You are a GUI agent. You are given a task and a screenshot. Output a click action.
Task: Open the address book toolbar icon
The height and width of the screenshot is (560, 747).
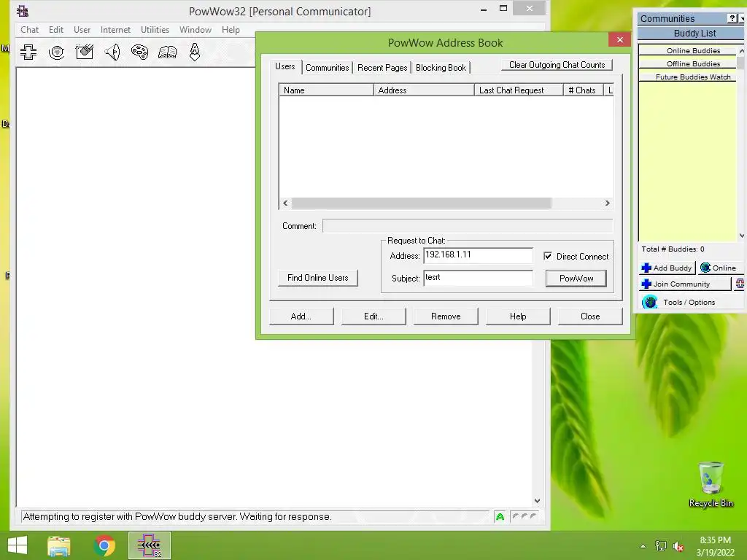click(x=167, y=52)
